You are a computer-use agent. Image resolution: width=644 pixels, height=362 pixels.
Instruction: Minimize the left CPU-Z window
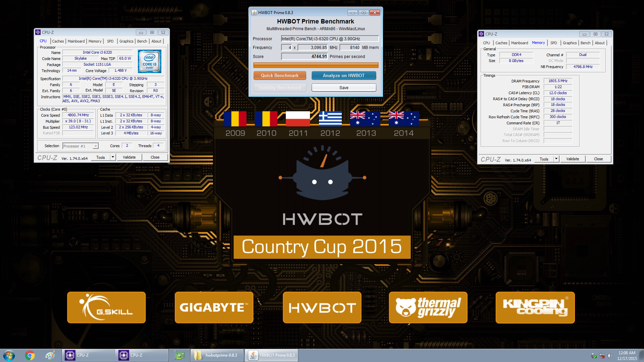pos(141,33)
